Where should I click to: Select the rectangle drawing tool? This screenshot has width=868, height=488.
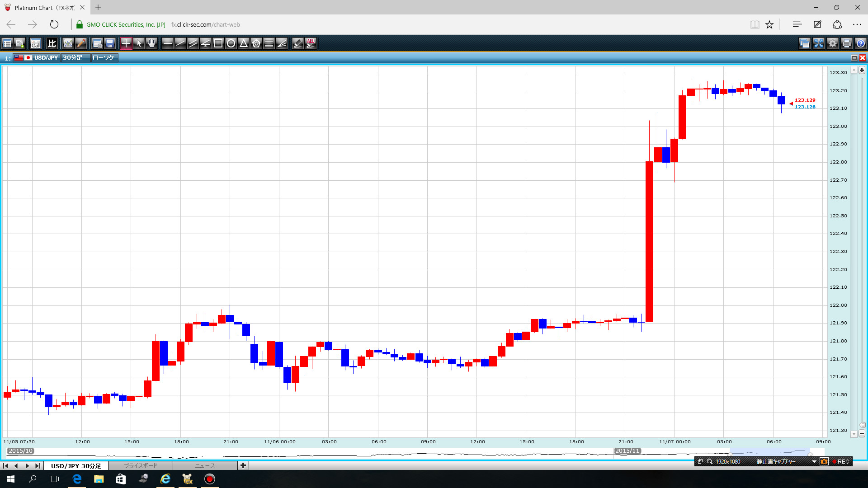(x=218, y=43)
